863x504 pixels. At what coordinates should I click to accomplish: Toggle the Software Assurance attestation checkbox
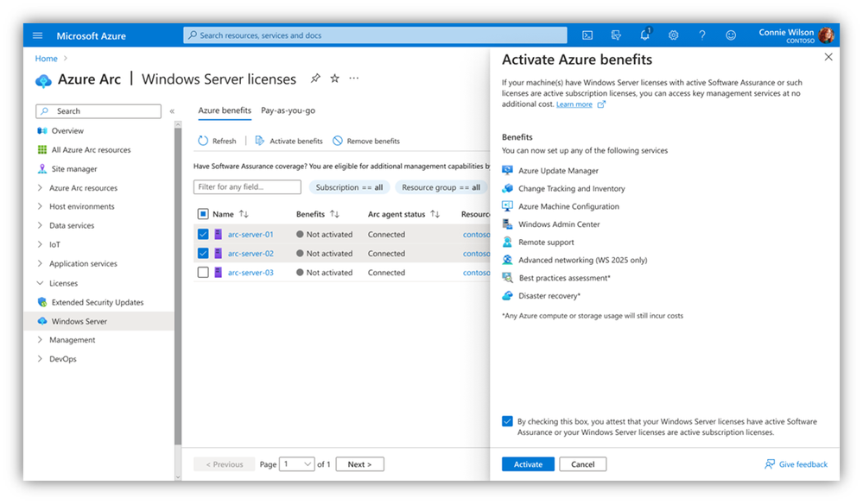[x=507, y=421]
